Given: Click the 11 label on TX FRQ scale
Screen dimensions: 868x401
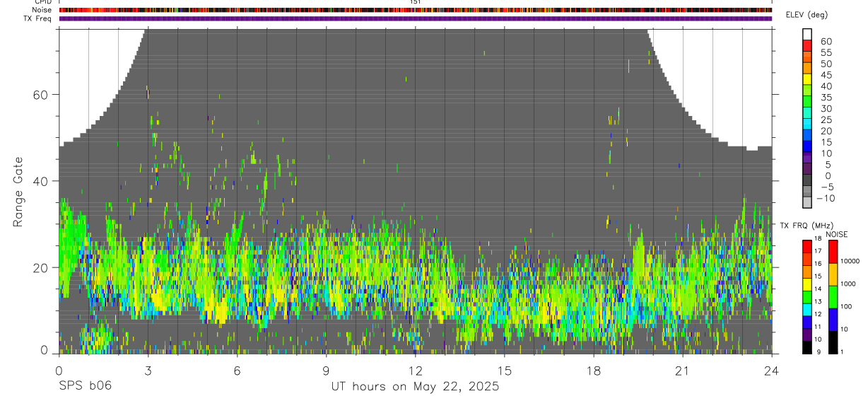Looking at the screenshot, I should pos(818,326).
